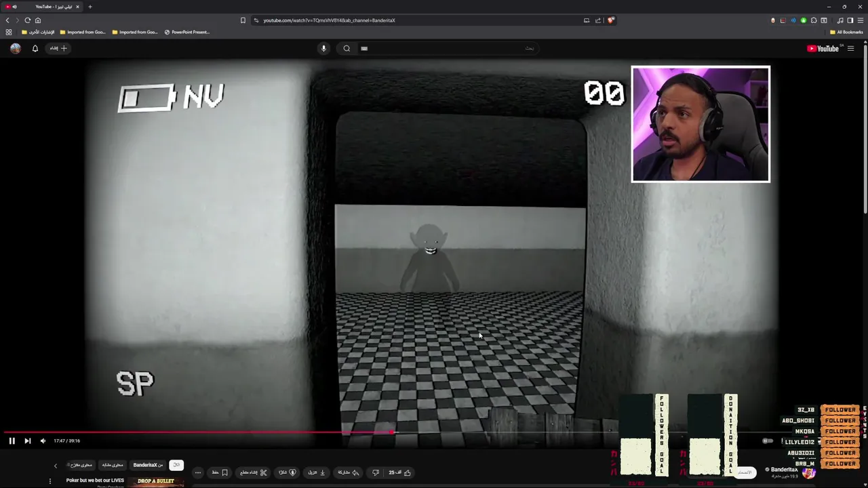Open the browser main hamburger menu
This screenshot has width=868, height=488.
860,20
